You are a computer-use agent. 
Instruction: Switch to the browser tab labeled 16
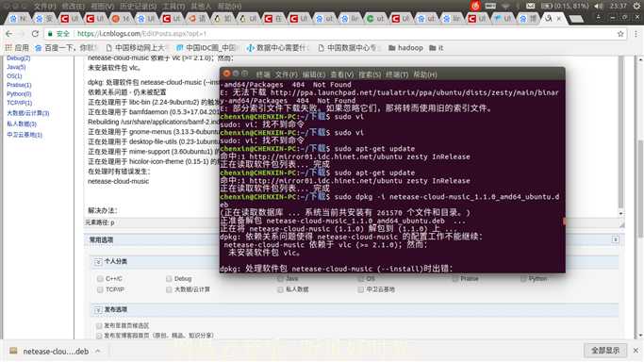[121, 19]
